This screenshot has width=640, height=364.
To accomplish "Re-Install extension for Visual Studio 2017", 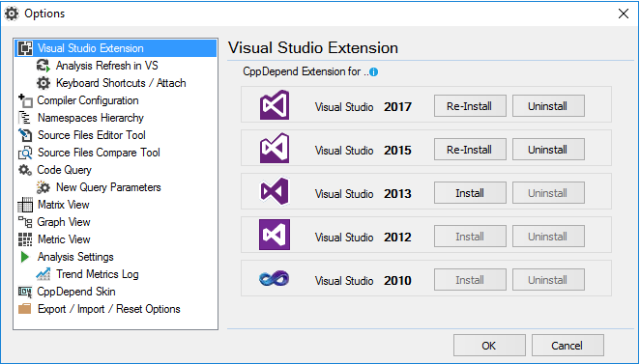I will 470,106.
